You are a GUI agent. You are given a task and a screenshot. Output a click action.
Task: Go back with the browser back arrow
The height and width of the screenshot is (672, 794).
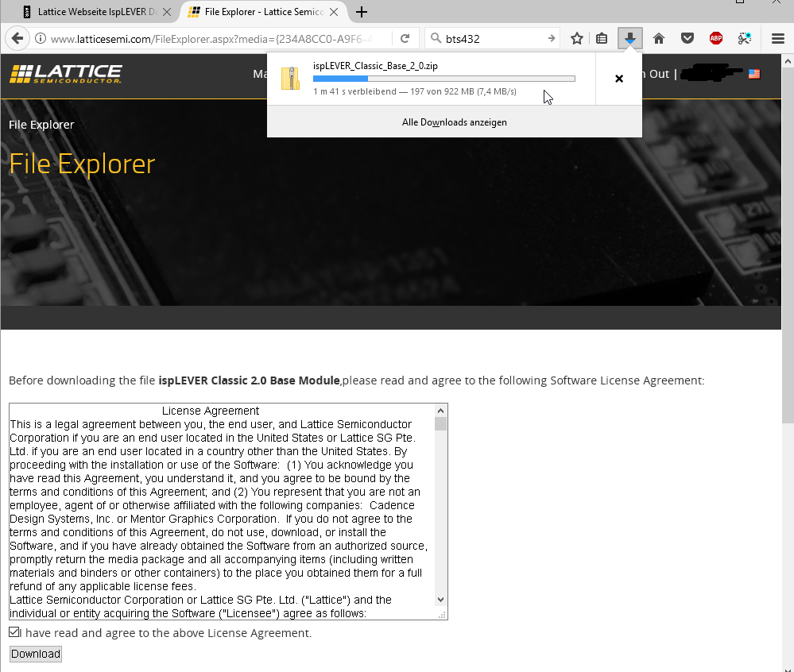pos(17,38)
